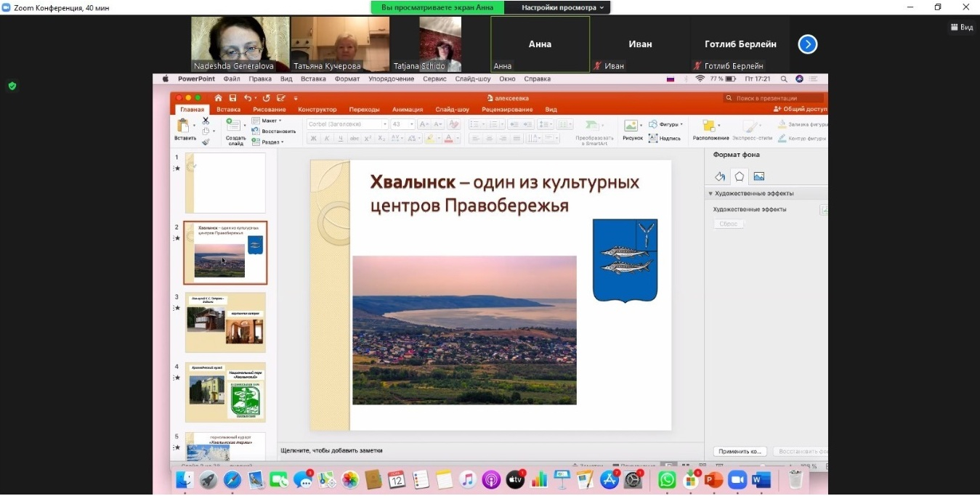Open the font color dropdown arrow
Screen dimensions: 980x496
(457, 138)
